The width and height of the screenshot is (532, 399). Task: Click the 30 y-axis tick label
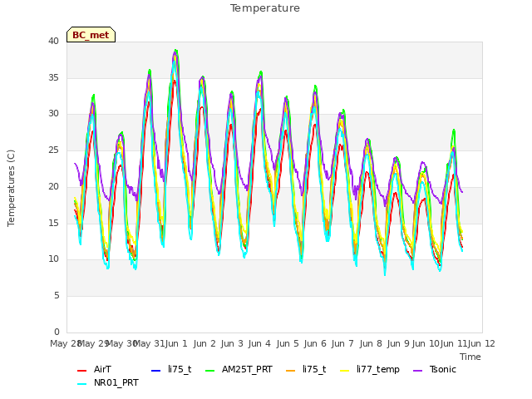point(53,114)
